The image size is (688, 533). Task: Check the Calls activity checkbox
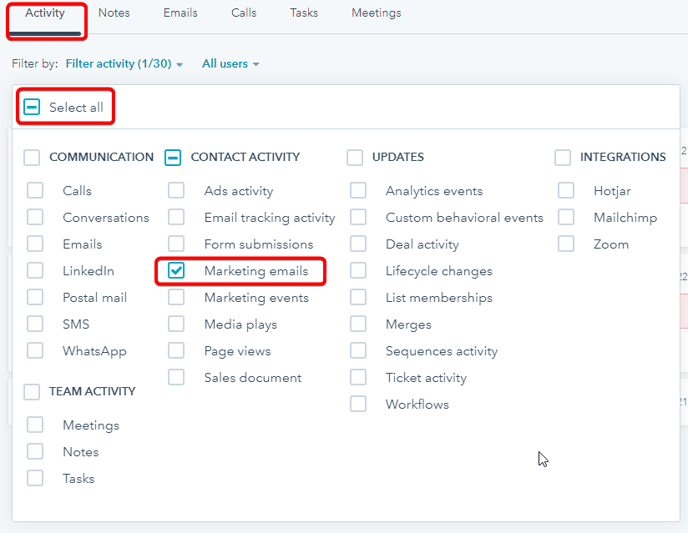36,191
